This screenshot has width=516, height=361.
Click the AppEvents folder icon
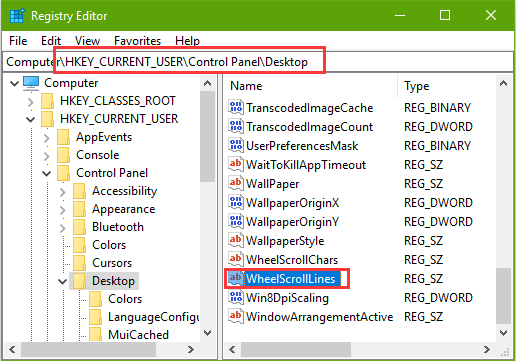63,137
